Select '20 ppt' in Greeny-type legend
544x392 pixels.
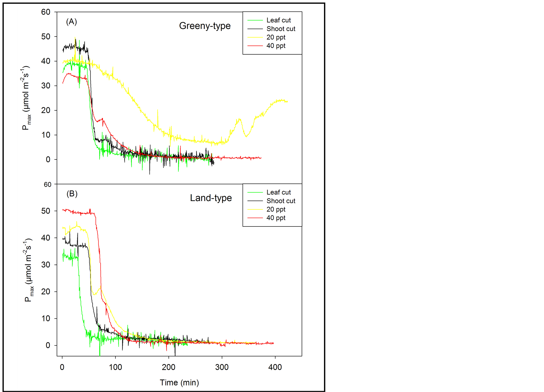click(x=276, y=37)
